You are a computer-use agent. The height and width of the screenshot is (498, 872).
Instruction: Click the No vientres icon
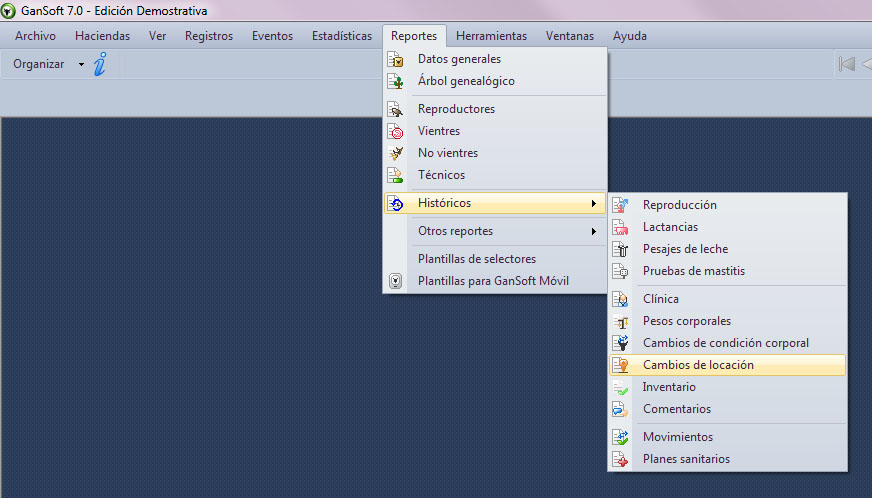point(395,153)
